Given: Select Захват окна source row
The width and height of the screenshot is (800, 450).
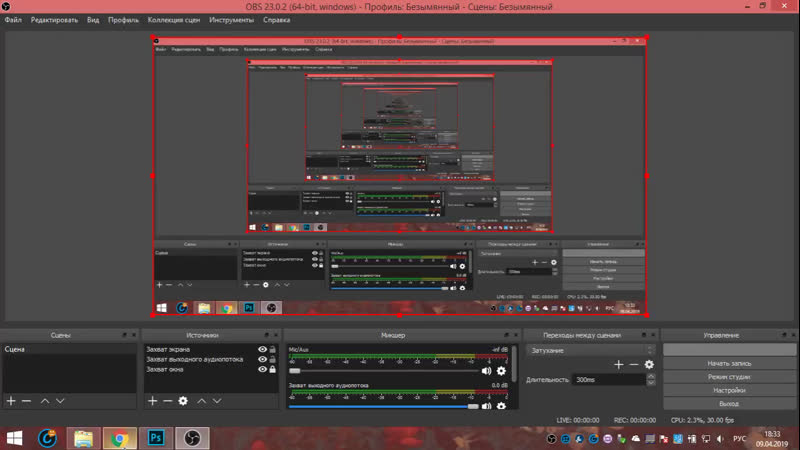Looking at the screenshot, I should (x=201, y=369).
